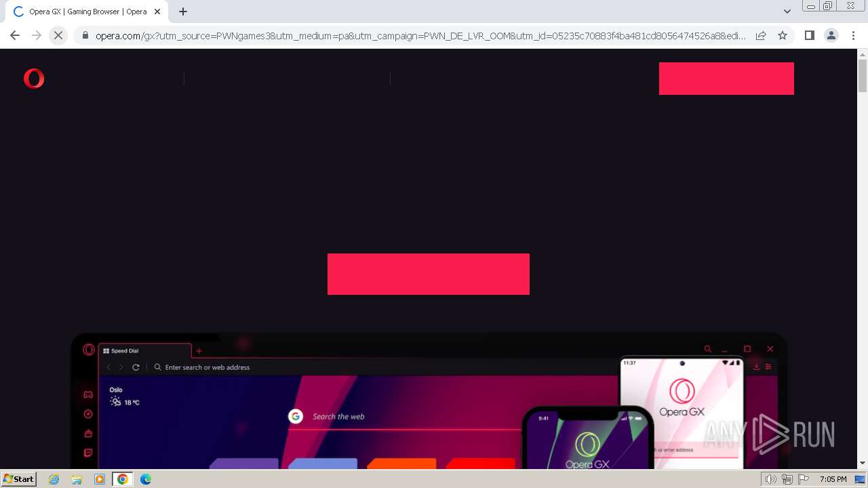Stop loading the page

[x=58, y=35]
